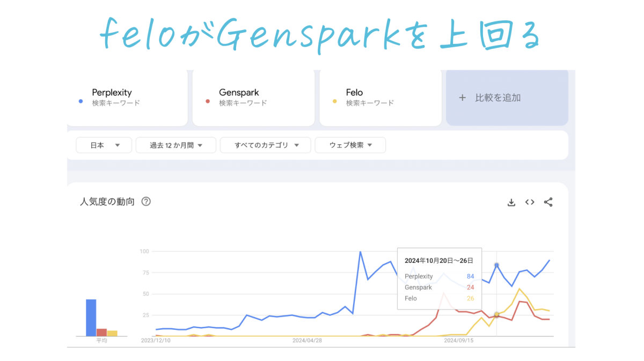Viewport: 644px width, 361px height.
Task: Download the trend chart as CSV
Action: (511, 202)
